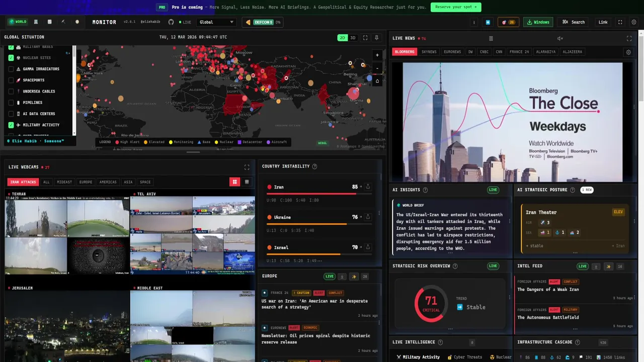The height and width of the screenshot is (362, 644).
Task: Uncheck the Military Activity layer
Action: [x=11, y=125]
